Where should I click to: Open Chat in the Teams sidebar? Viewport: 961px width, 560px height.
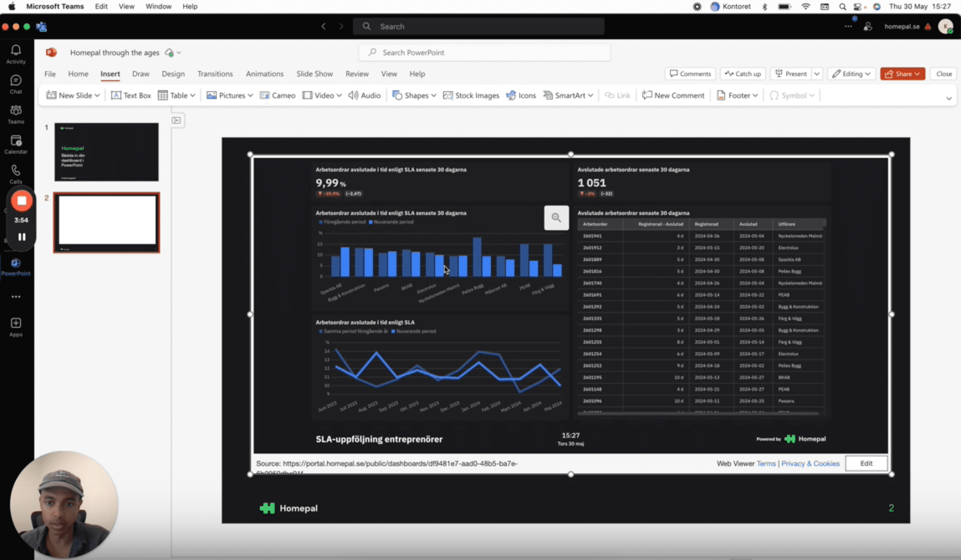[x=16, y=84]
